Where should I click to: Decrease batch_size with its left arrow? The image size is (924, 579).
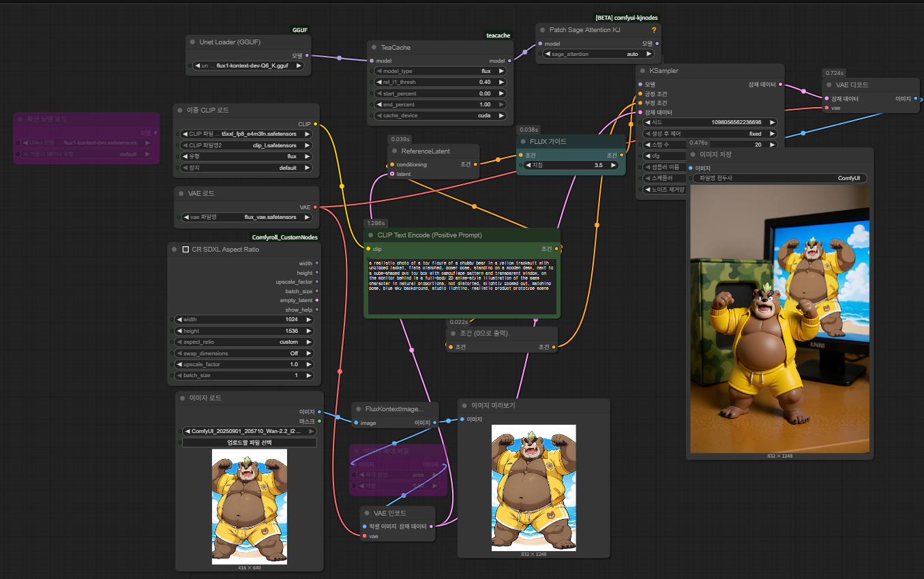(x=179, y=375)
